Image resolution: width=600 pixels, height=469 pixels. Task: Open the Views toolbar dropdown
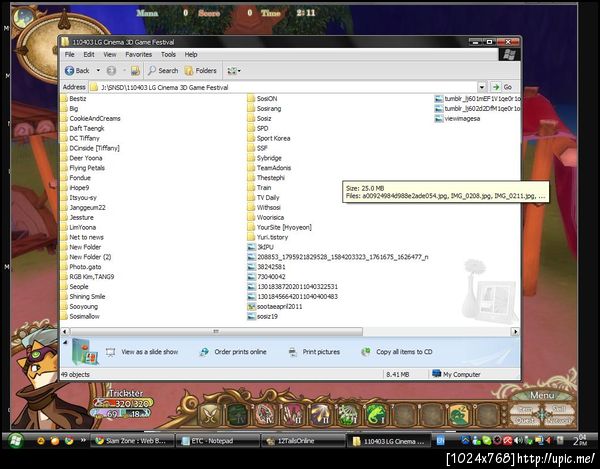[x=234, y=71]
